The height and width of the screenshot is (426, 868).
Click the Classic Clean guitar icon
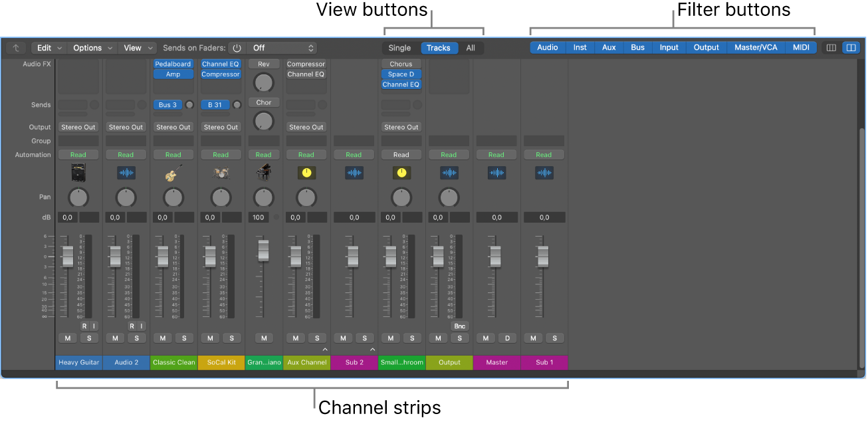point(173,173)
